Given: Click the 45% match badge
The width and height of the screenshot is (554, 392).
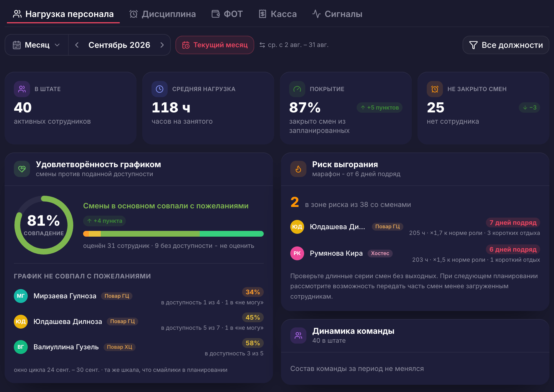Looking at the screenshot, I should click(x=253, y=317).
